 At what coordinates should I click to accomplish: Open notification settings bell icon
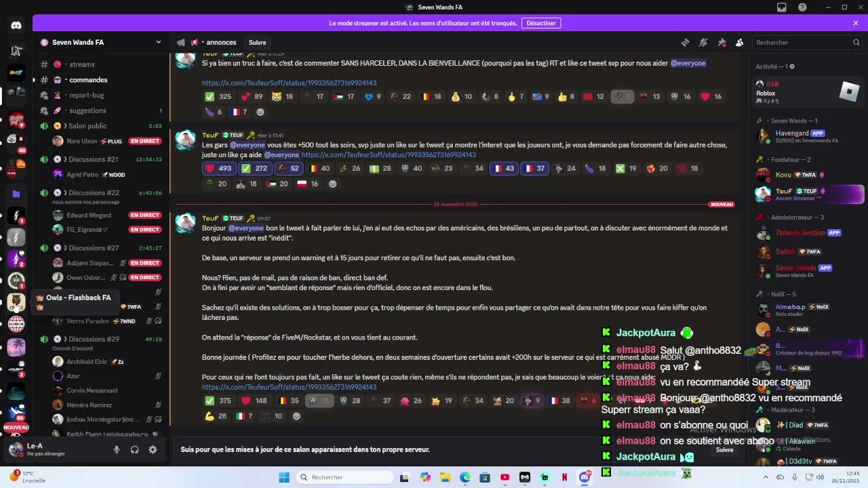pos(703,42)
